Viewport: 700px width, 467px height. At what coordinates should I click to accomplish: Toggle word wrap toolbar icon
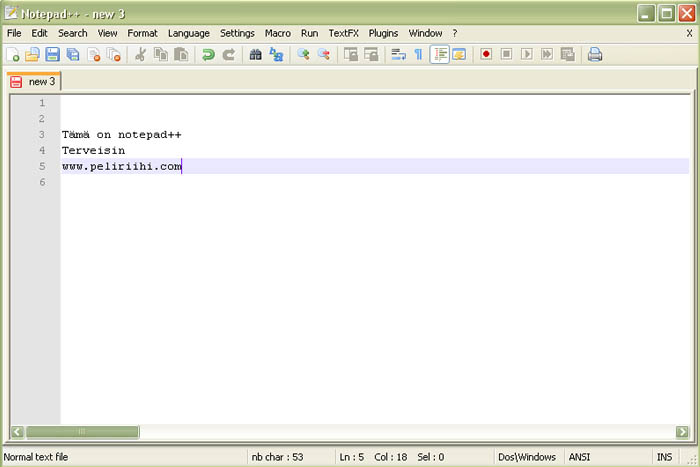coord(398,54)
